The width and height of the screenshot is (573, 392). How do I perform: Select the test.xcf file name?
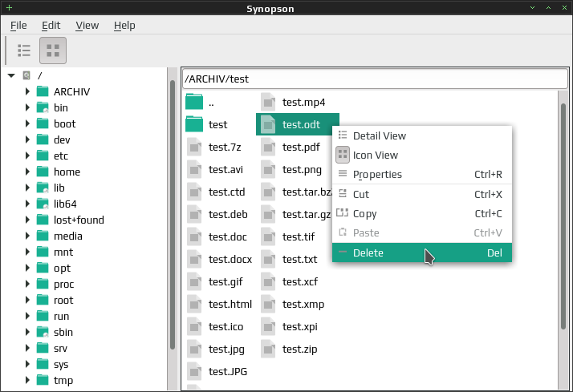(x=299, y=281)
